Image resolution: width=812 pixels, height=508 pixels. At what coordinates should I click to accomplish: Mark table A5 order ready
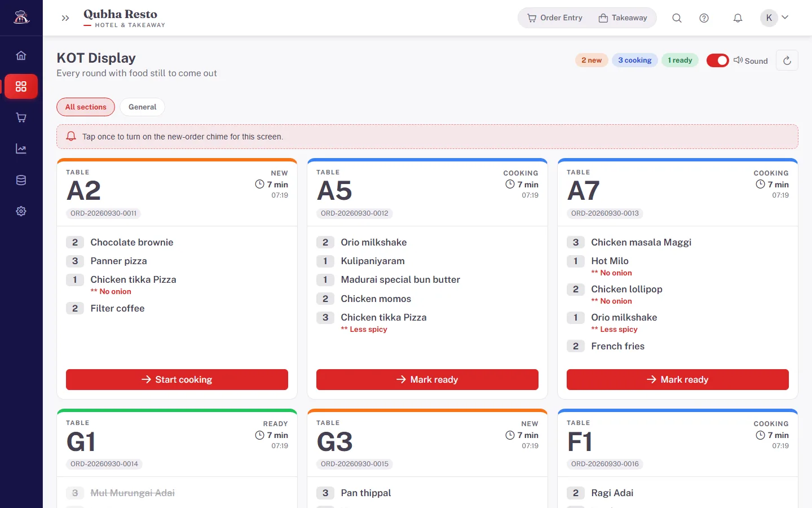427,379
